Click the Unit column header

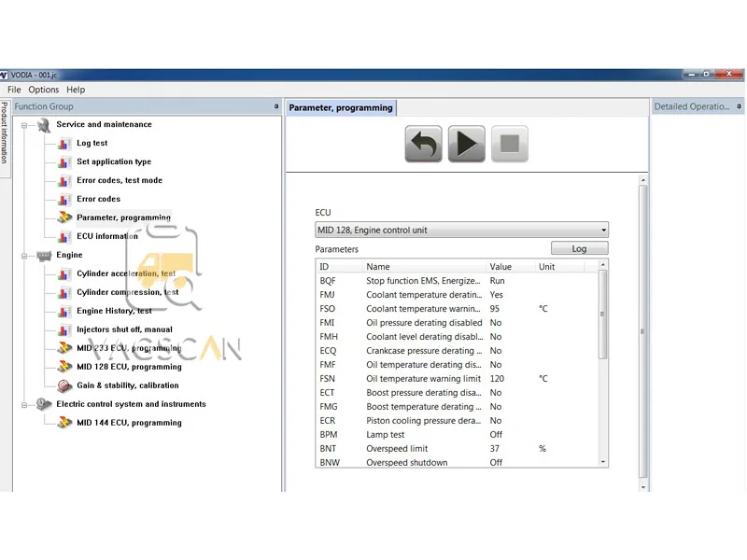click(559, 267)
